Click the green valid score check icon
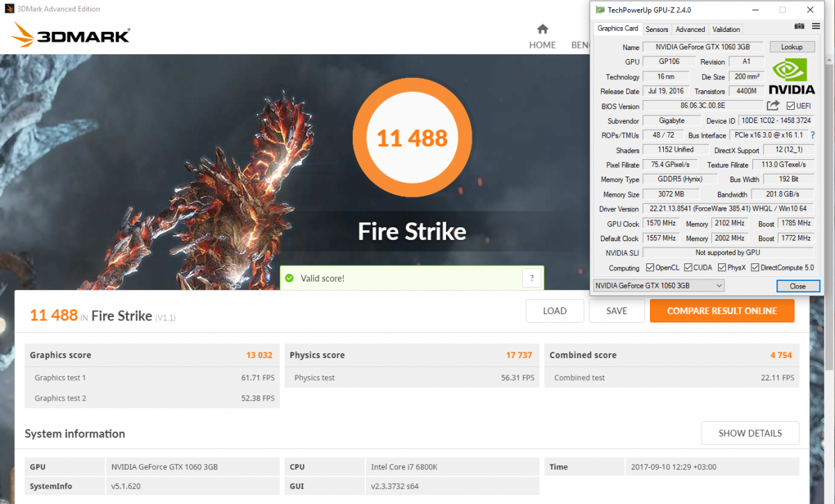The height and width of the screenshot is (504, 835). pos(289,278)
